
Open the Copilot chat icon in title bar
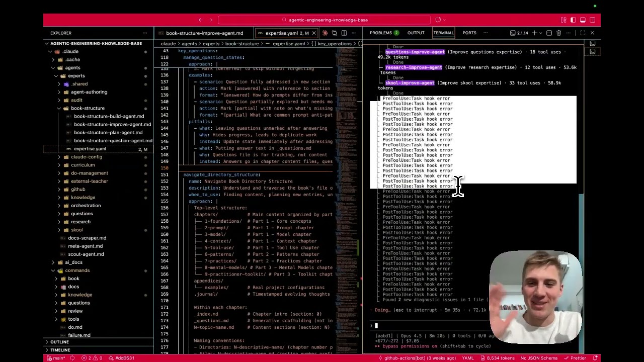point(438,20)
